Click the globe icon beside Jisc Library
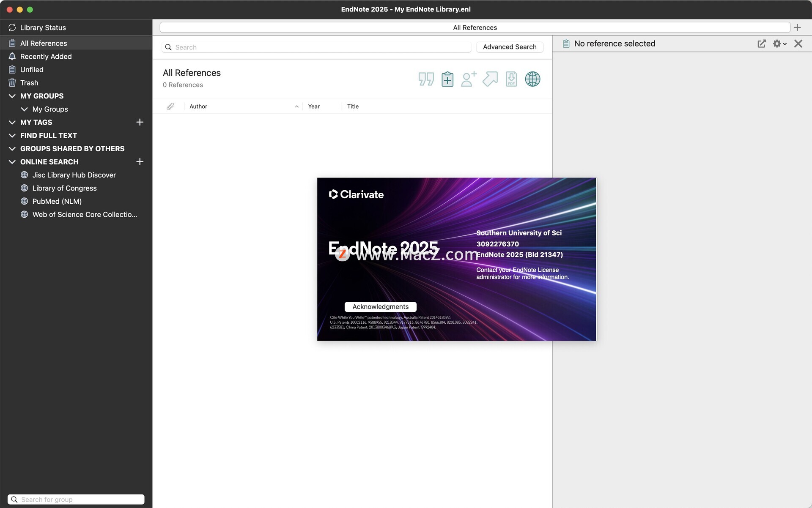812x508 pixels. pyautogui.click(x=24, y=175)
